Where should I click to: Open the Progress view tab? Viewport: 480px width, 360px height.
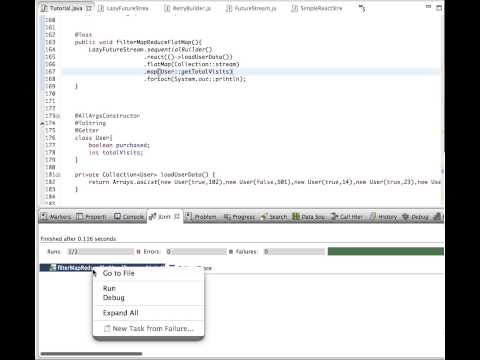pyautogui.click(x=239, y=217)
